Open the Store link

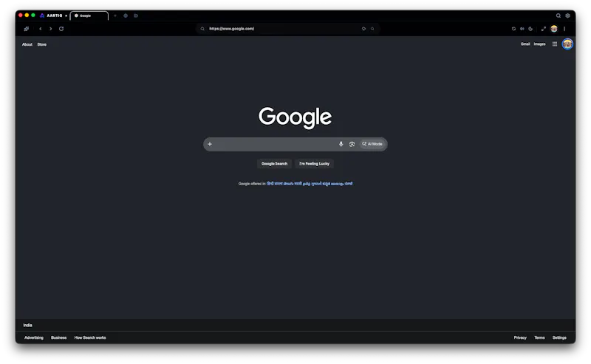(x=42, y=44)
